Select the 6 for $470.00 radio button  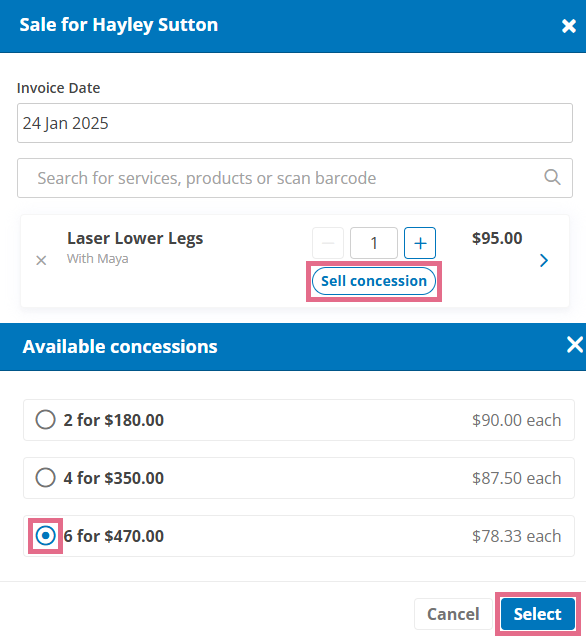45,536
